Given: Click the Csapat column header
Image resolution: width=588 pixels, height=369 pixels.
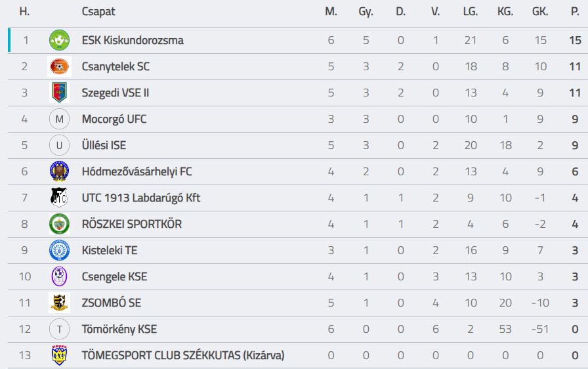Looking at the screenshot, I should coord(98,12).
